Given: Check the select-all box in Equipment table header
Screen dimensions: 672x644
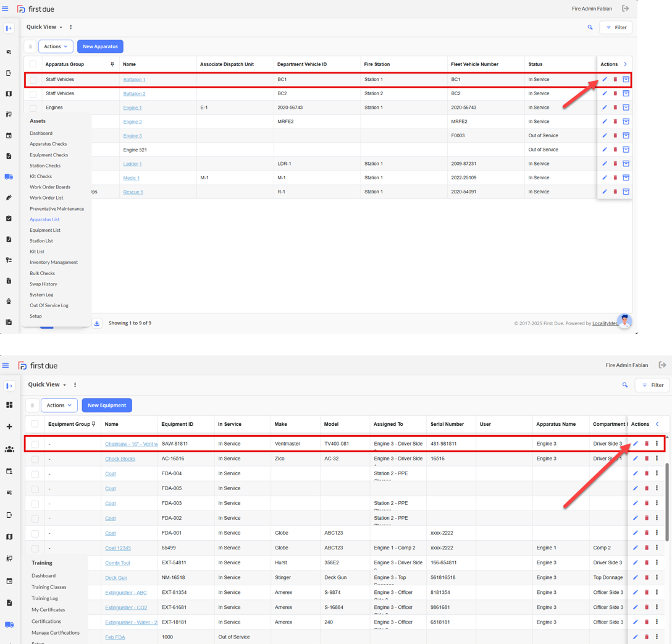Looking at the screenshot, I should click(x=35, y=424).
